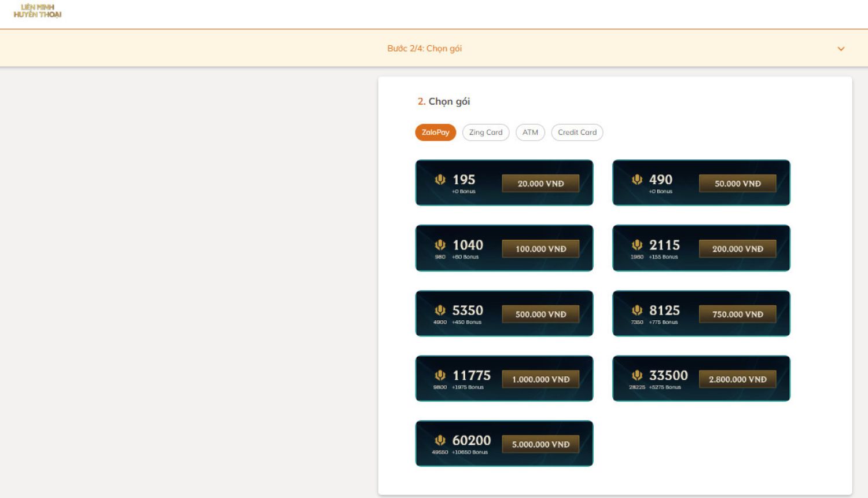868x498 pixels.
Task: Choose the 100.000 VNĐ price button
Action: [x=540, y=249]
